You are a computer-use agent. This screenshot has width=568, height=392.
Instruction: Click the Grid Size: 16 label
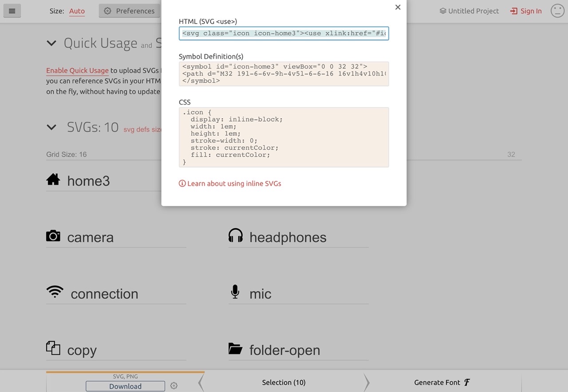(67, 154)
